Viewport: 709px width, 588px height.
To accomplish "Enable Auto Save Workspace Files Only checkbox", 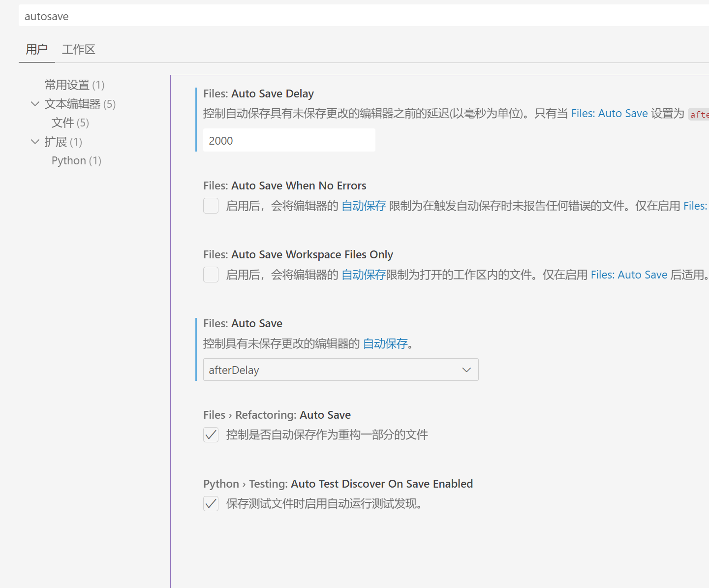I will coord(211,275).
